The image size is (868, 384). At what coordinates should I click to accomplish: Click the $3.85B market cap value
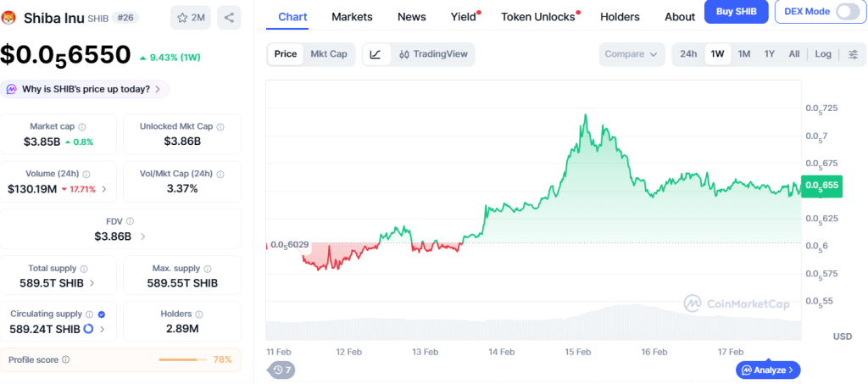(x=42, y=142)
